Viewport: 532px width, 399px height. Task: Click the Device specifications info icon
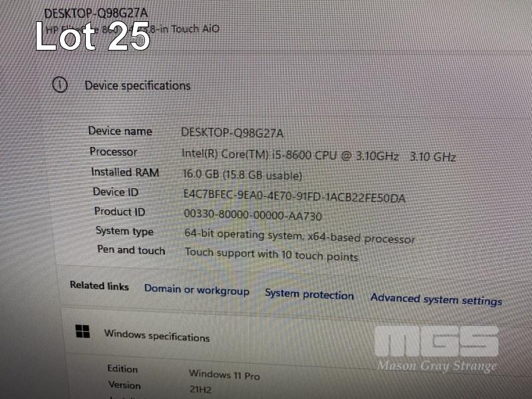tap(60, 84)
